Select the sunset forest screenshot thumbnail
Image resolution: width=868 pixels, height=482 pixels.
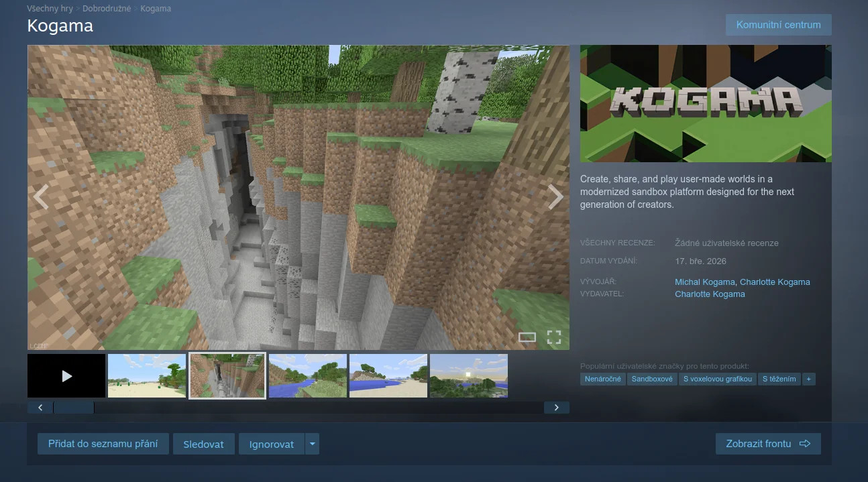[469, 376]
